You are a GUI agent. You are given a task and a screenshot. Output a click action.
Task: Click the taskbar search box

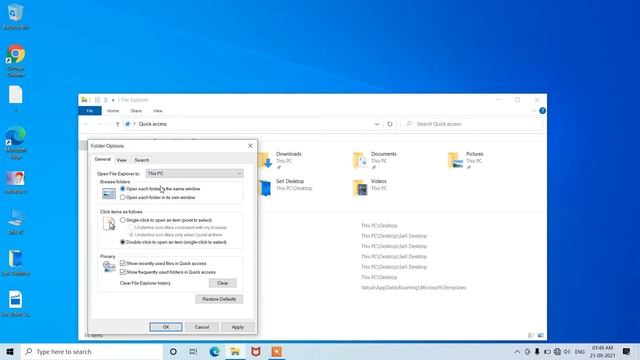92,351
